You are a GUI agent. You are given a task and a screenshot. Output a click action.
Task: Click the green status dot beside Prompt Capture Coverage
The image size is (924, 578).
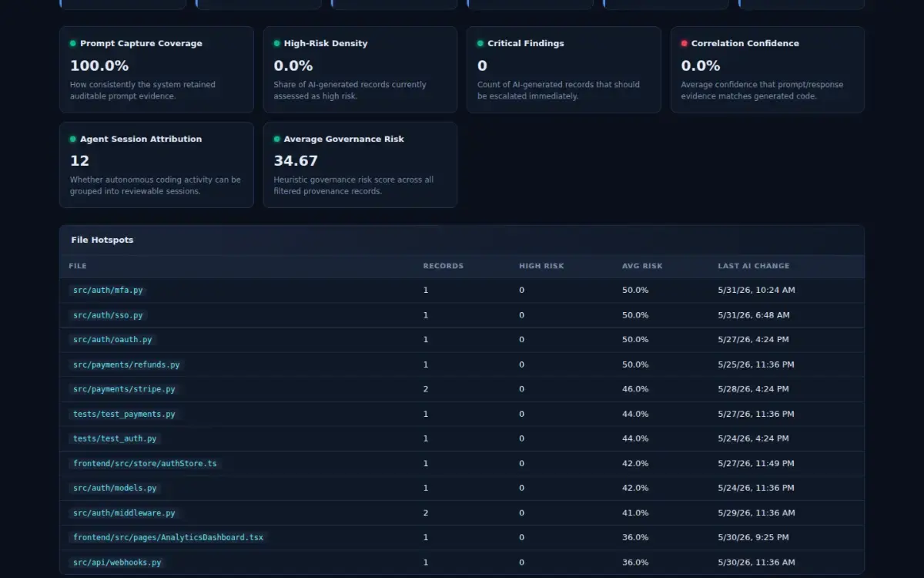pos(73,43)
